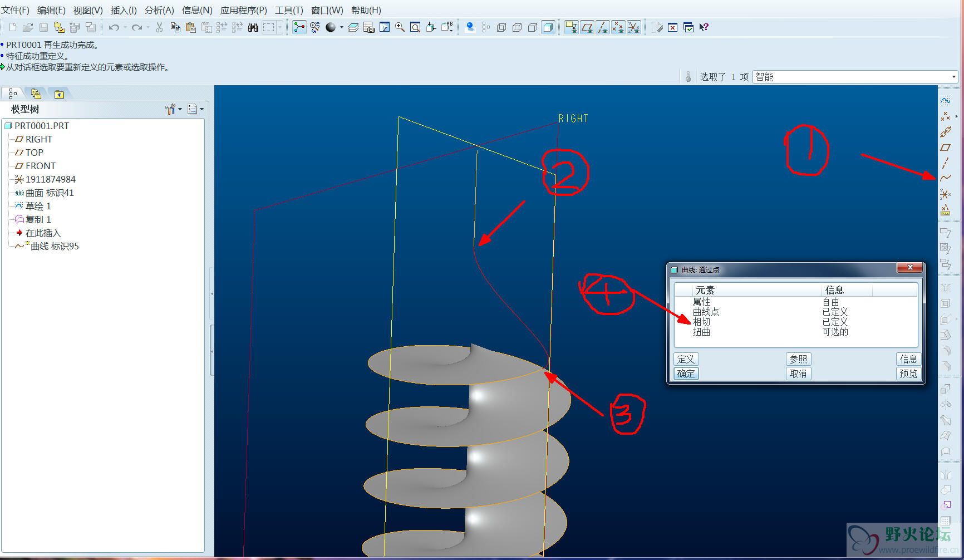This screenshot has width=964, height=560.
Task: Open an existing file from toolbar
Action: [x=28, y=27]
